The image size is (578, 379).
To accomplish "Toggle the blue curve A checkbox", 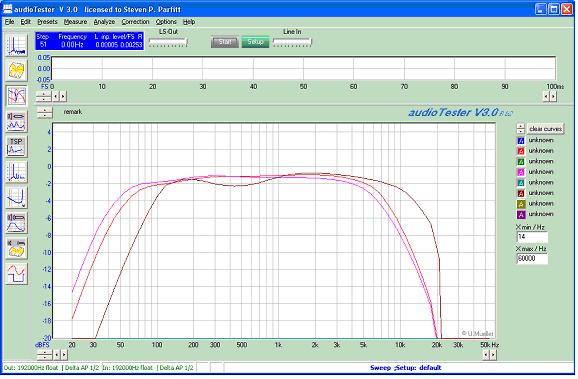I will tap(521, 140).
